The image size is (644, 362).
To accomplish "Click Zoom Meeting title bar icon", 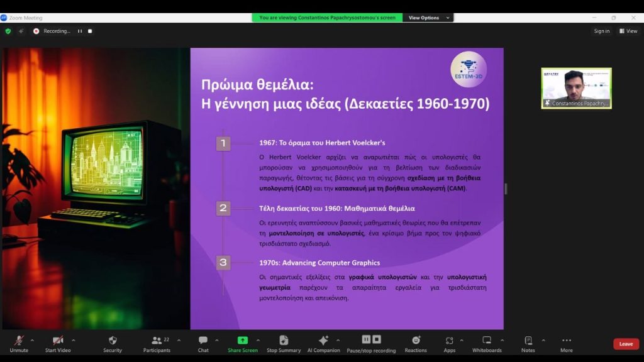I will pos(4,18).
